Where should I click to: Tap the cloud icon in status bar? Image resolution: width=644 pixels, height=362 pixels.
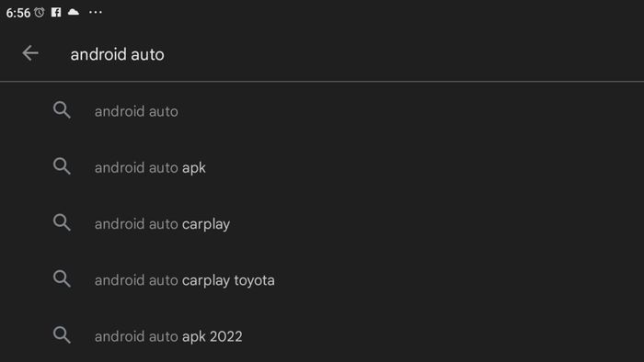[x=74, y=12]
